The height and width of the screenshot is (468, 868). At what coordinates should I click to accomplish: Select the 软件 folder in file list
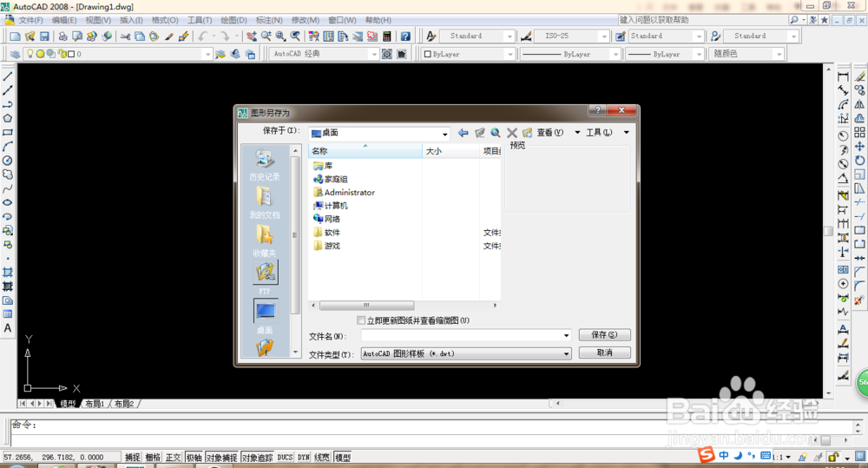[326, 233]
